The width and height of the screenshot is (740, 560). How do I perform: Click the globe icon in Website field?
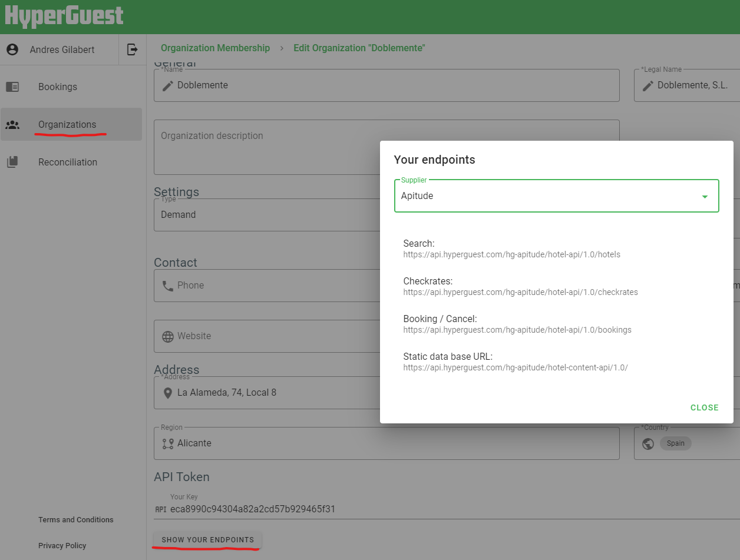168,336
